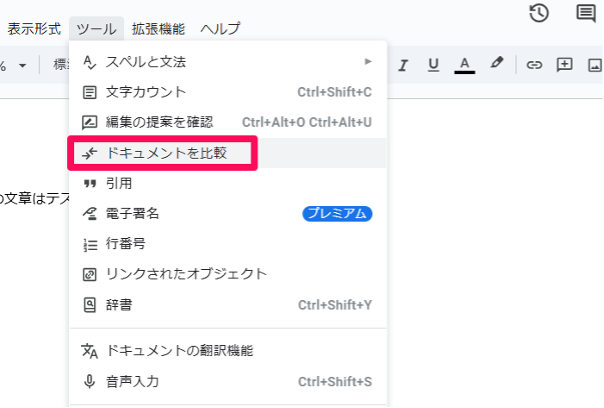Select スペルと文法 menu entry
Screen dimensions: 604x408
pyautogui.click(x=228, y=62)
